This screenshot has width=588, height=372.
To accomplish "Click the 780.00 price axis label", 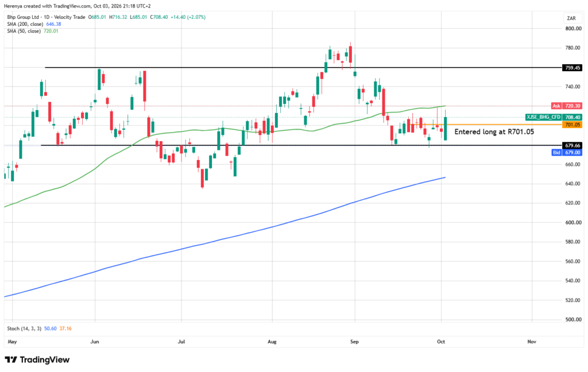I will 573,48.
